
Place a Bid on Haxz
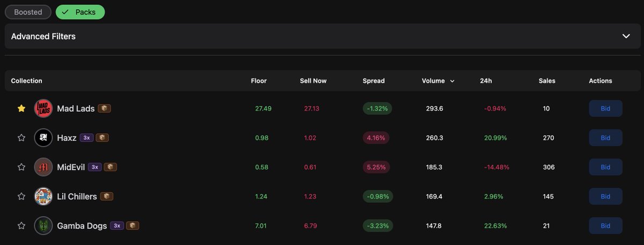pos(605,138)
